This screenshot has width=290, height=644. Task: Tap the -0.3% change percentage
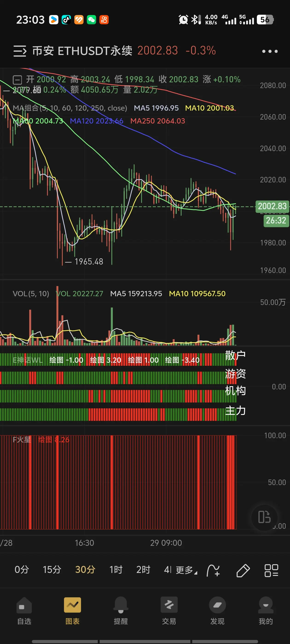pyautogui.click(x=201, y=51)
